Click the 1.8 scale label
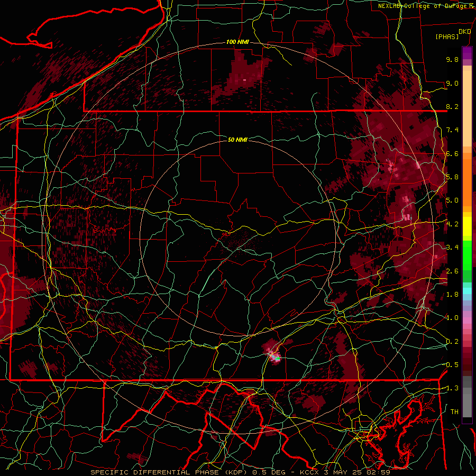The width and height of the screenshot is (476, 476). 452,295
